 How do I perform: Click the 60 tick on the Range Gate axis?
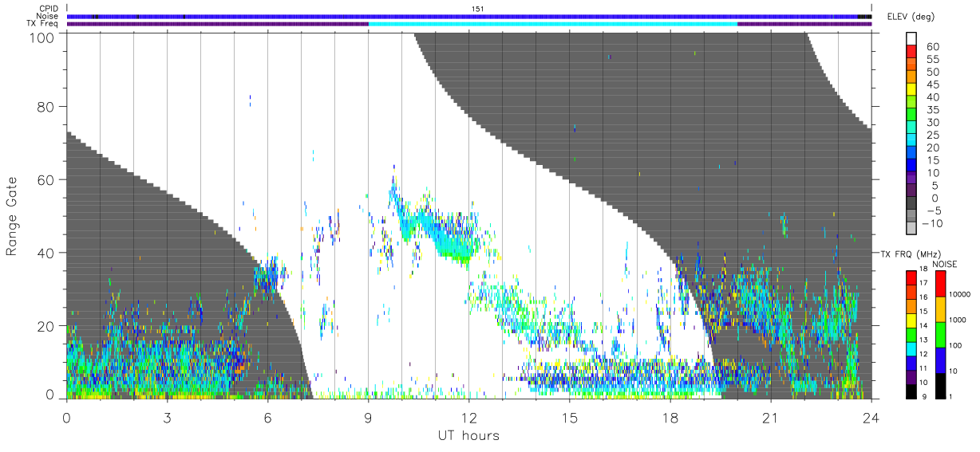[x=47, y=179]
